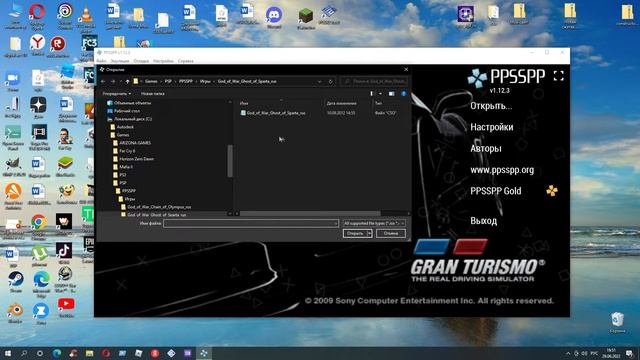Click the Отмена button in the file dialog
The height and width of the screenshot is (360, 640).
[x=391, y=233]
